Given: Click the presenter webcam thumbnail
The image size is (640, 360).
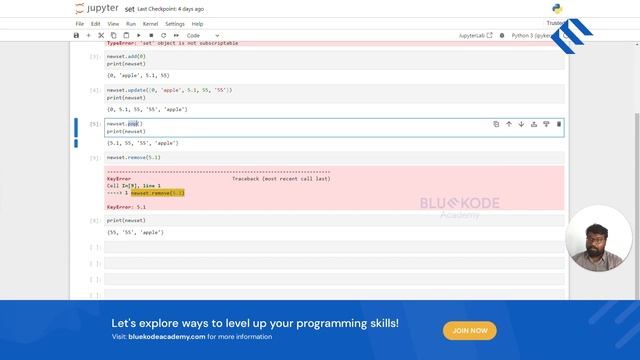Looking at the screenshot, I should coord(598,238).
